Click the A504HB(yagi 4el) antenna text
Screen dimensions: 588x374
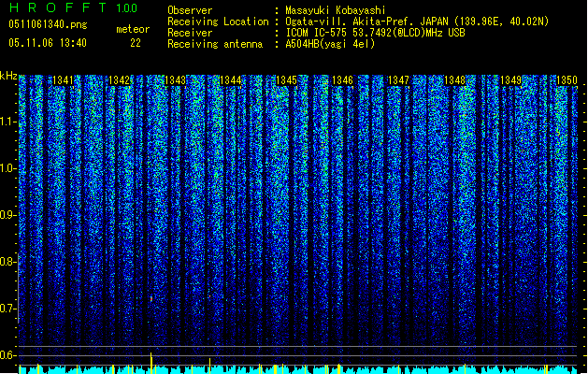pos(330,44)
